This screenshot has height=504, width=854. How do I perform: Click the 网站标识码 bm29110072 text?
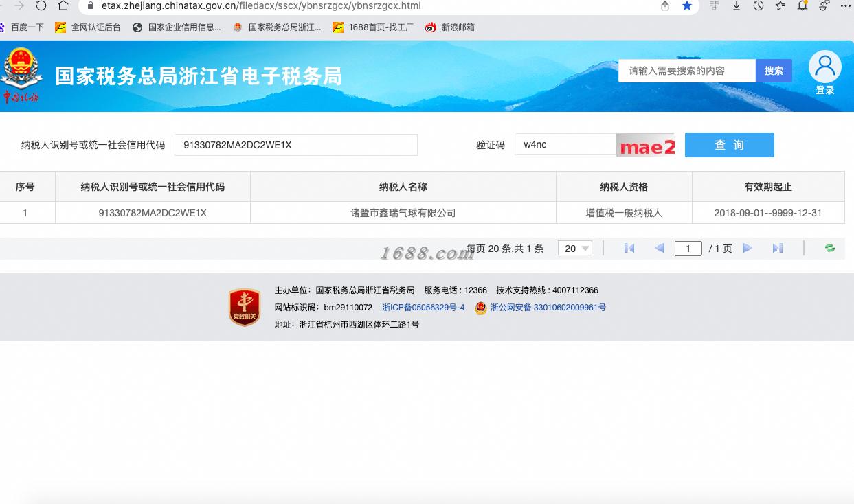[324, 308]
